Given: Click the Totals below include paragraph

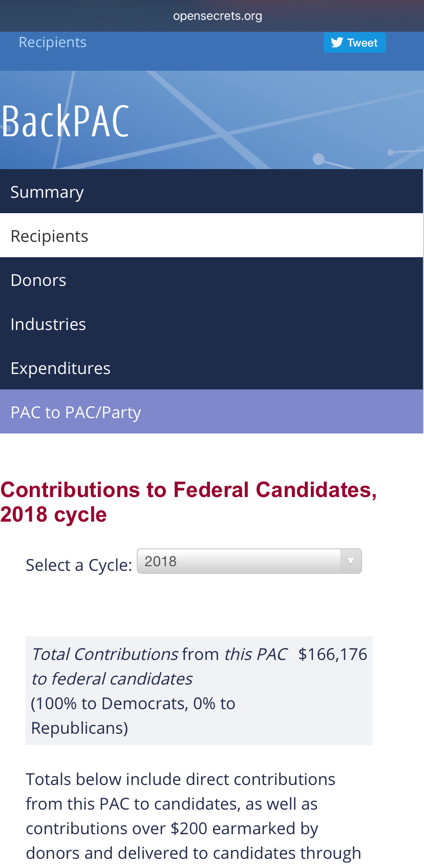Looking at the screenshot, I should tap(194, 816).
